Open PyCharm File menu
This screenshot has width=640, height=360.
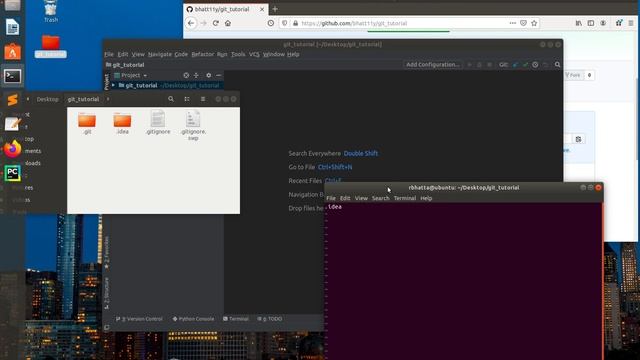(109, 54)
